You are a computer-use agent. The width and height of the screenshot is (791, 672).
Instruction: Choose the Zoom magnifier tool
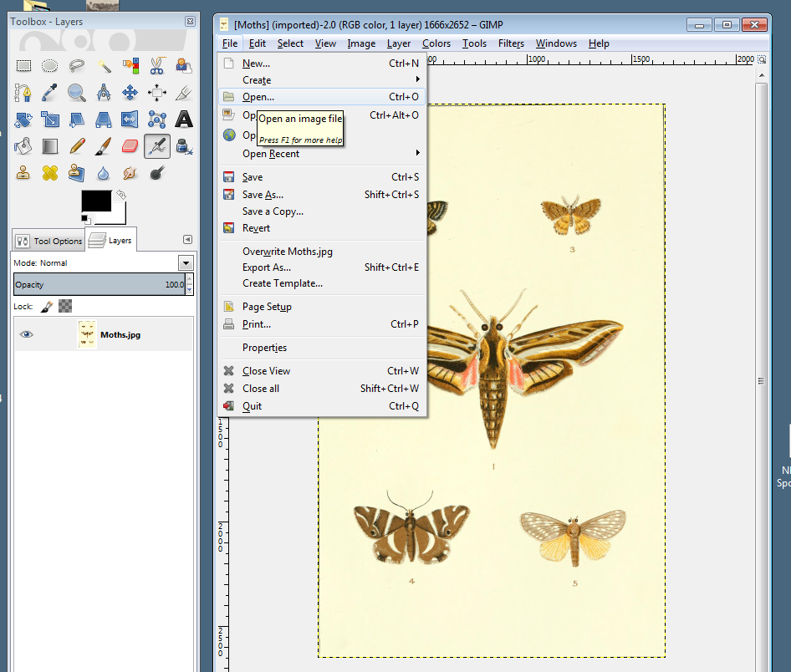click(x=77, y=93)
